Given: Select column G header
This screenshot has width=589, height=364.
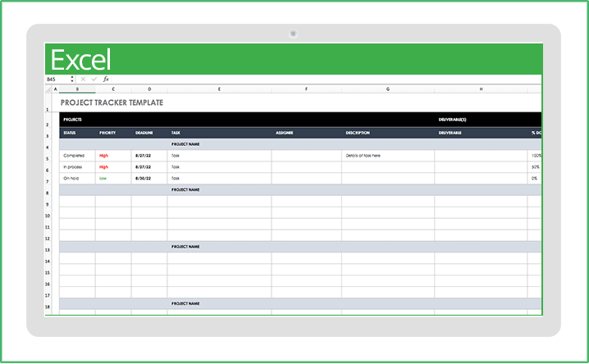Looking at the screenshot, I should 387,89.
